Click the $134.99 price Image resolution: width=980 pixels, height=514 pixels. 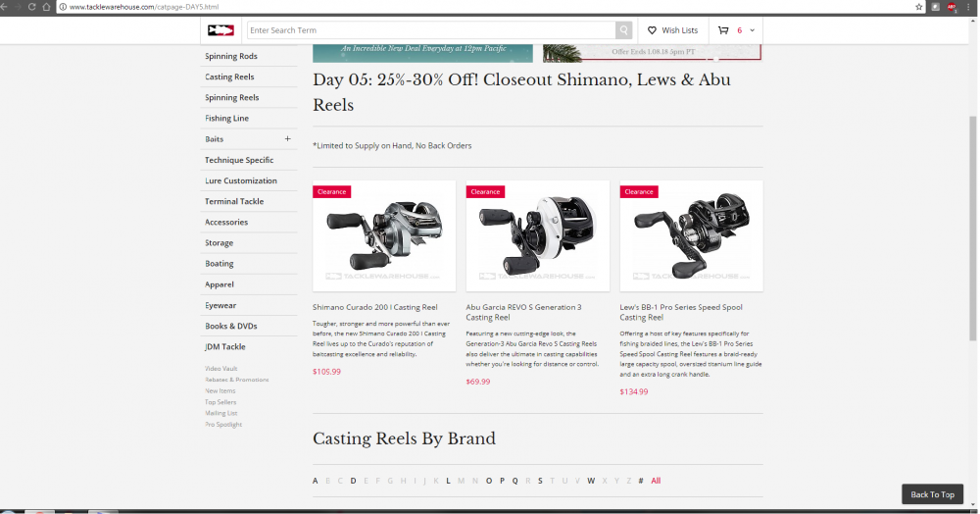click(634, 391)
